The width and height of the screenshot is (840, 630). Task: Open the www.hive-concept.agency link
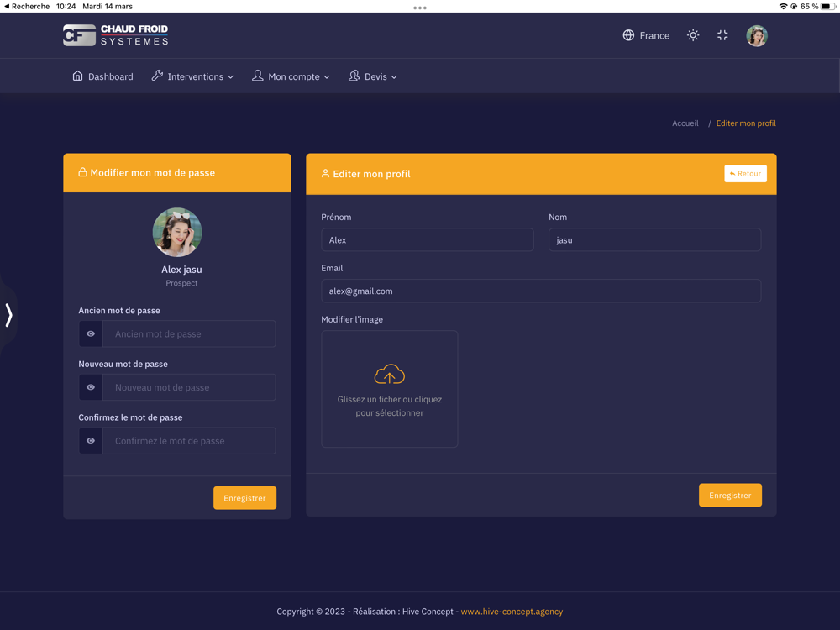tap(512, 612)
